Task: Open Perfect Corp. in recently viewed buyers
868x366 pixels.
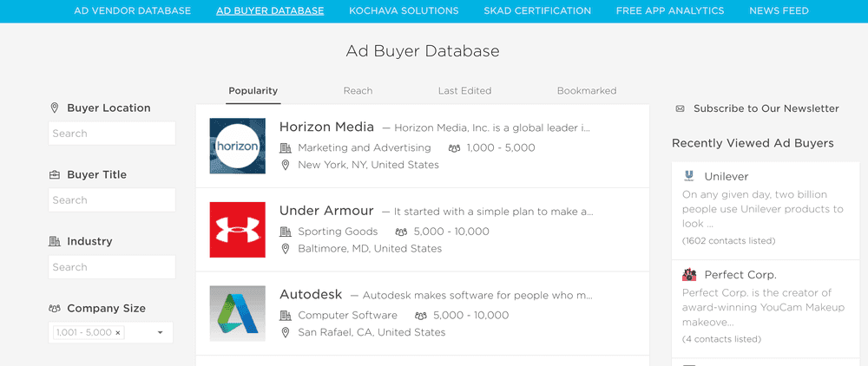Action: click(x=740, y=275)
